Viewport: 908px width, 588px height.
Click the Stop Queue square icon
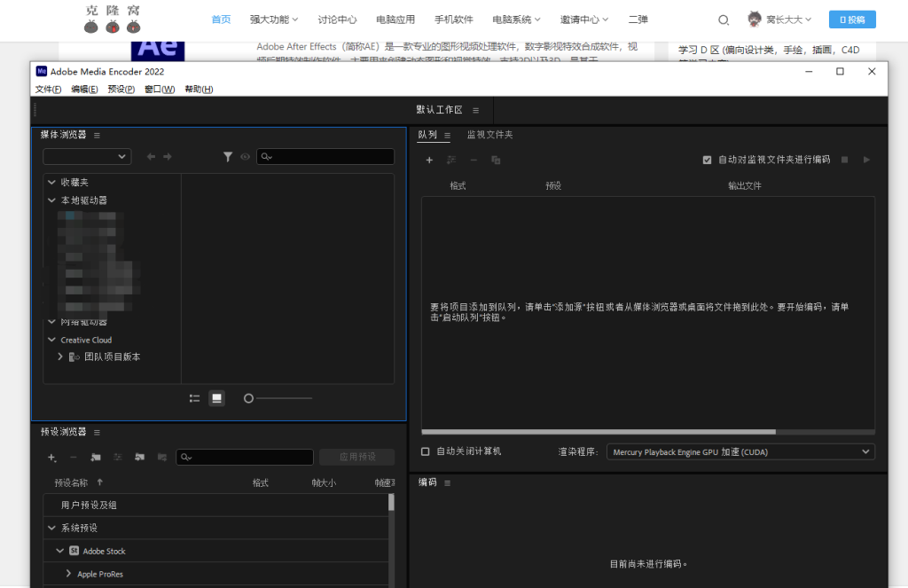tap(845, 160)
